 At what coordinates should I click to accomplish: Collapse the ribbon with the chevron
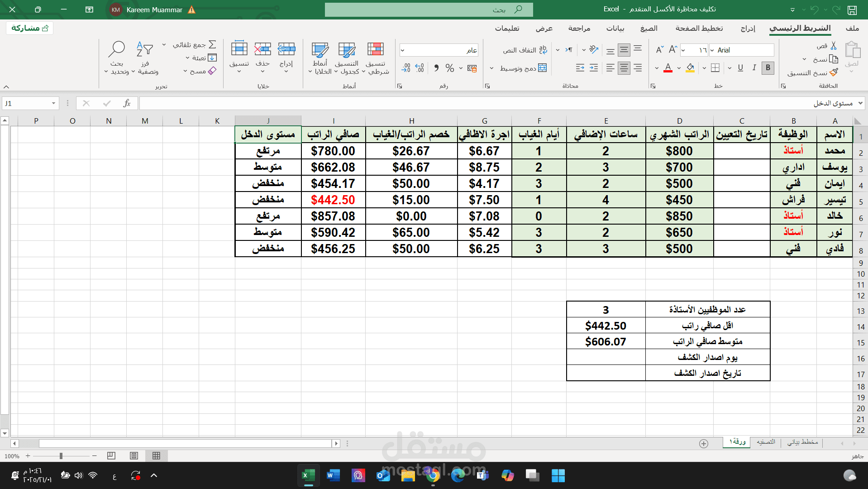6,86
